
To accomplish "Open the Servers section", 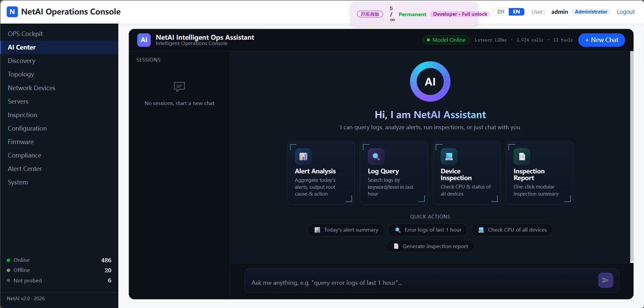I will pos(59,101).
